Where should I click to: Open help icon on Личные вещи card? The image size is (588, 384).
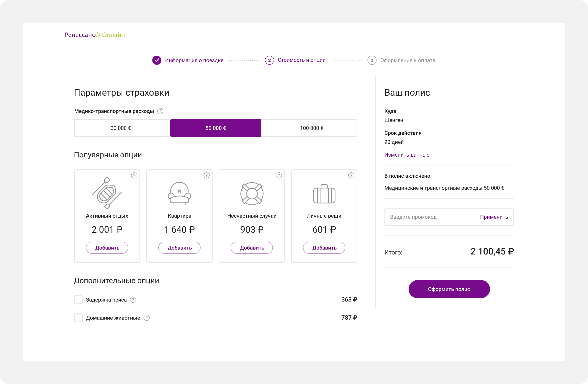click(351, 175)
